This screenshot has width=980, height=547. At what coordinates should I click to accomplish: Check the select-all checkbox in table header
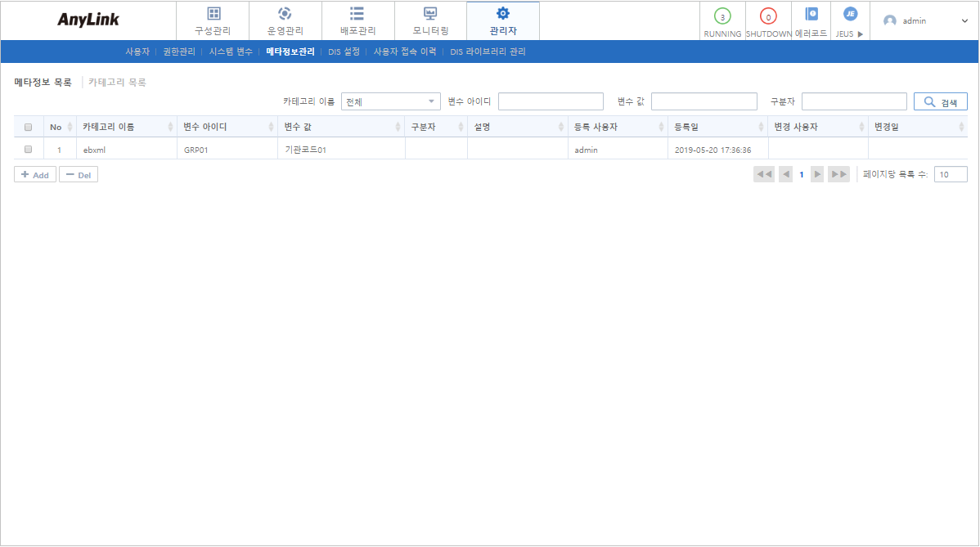(27, 126)
